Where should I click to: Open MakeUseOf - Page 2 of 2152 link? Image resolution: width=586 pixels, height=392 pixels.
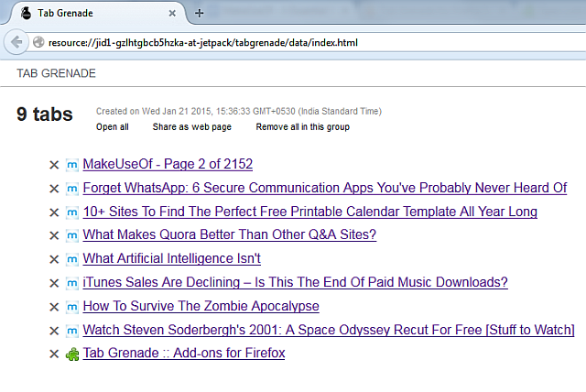click(x=168, y=164)
